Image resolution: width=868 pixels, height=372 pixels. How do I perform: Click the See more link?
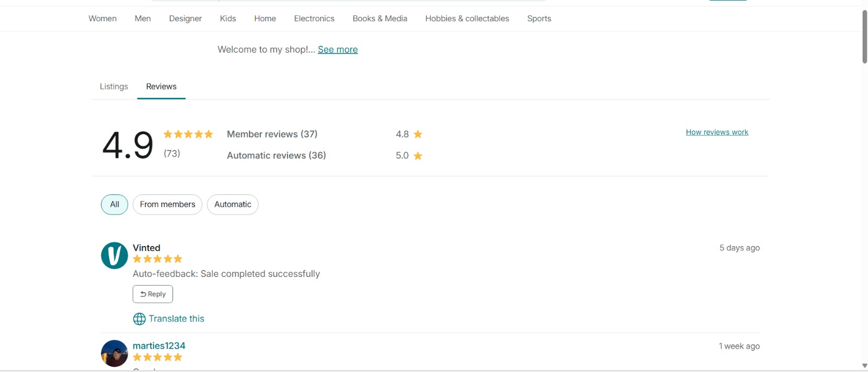337,49
